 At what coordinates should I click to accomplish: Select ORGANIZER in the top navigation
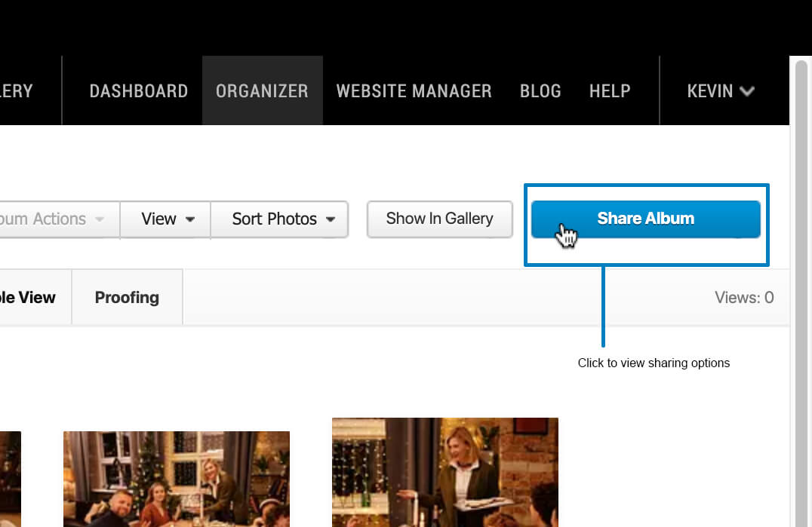[x=262, y=91]
